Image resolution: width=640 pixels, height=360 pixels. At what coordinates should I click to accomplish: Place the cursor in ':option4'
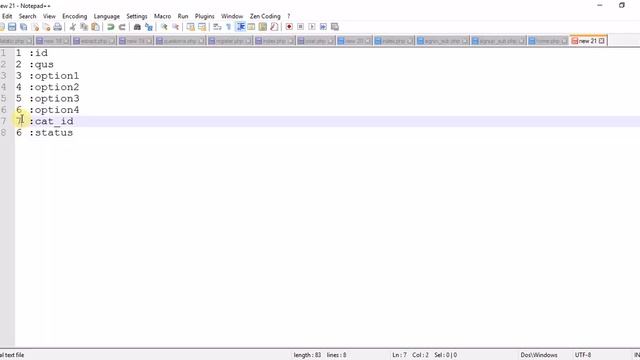pyautogui.click(x=54, y=110)
